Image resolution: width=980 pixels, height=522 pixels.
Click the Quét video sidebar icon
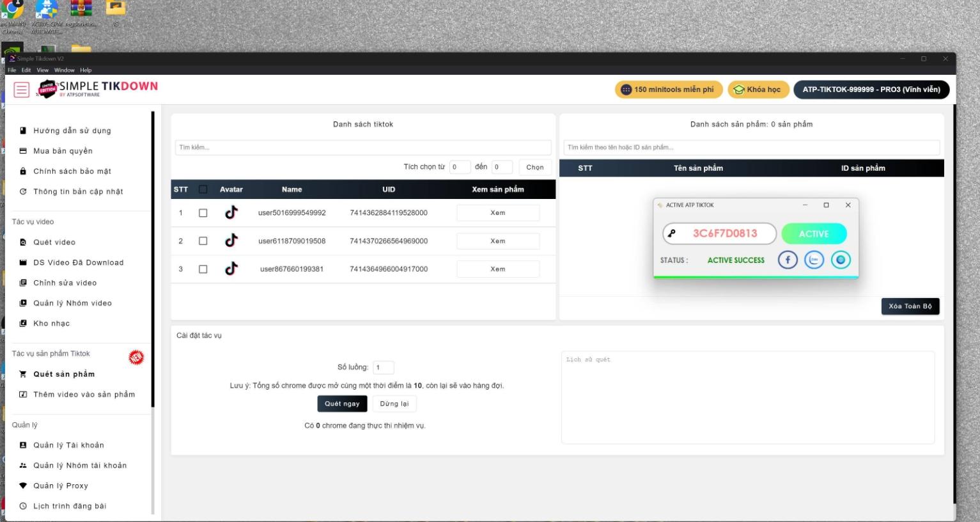(23, 242)
